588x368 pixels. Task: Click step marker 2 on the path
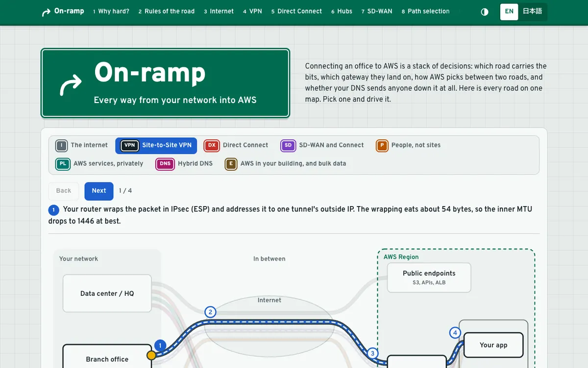210,312
